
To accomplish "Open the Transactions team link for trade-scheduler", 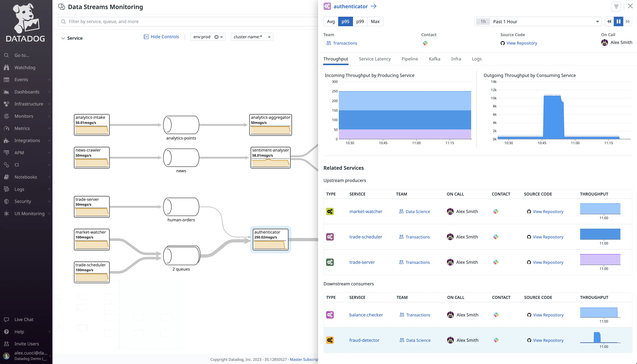I will pos(417,237).
